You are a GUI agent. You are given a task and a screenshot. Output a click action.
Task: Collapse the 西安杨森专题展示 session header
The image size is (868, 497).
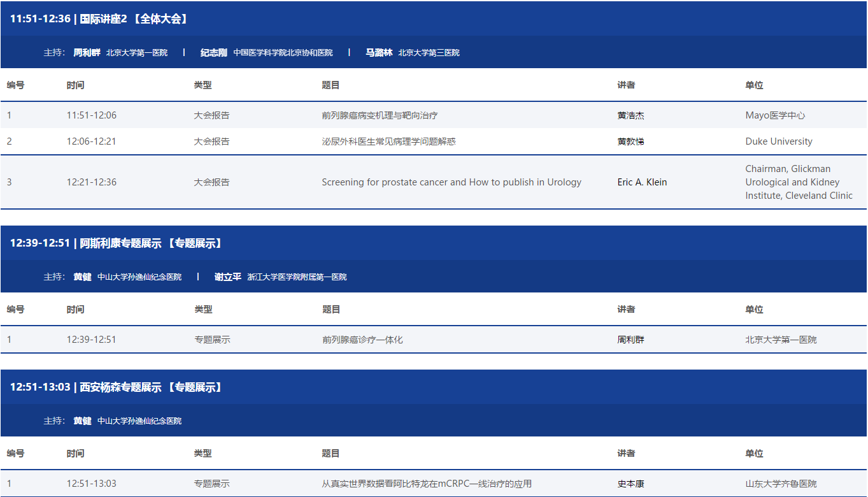click(116, 387)
